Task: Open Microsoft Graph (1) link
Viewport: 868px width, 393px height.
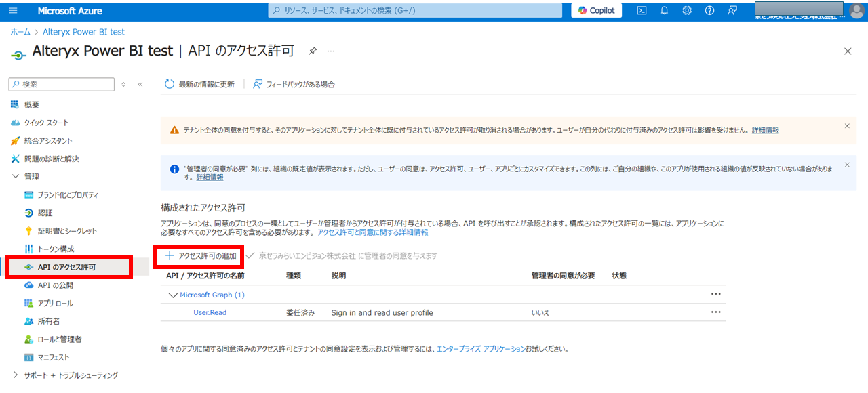Action: (x=212, y=295)
